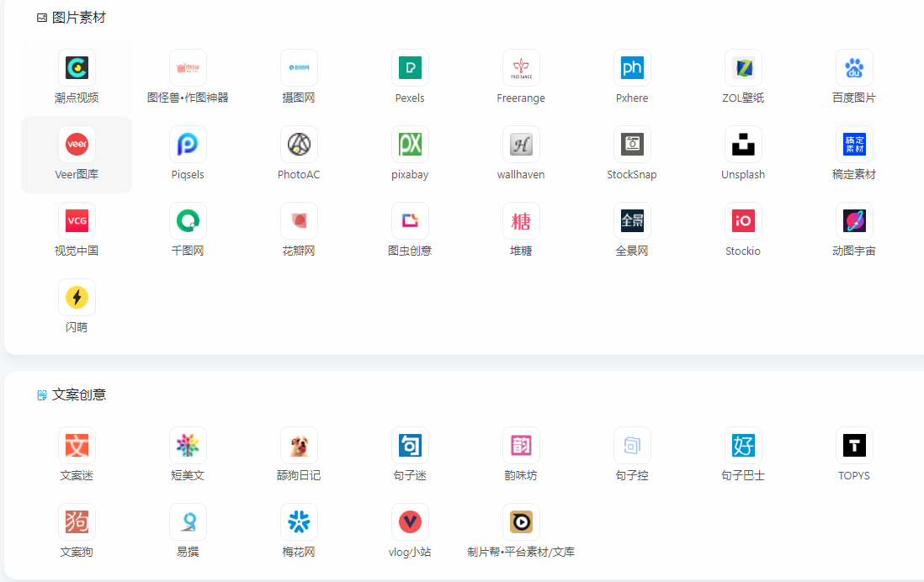Open the 堆糖 icon

click(521, 221)
